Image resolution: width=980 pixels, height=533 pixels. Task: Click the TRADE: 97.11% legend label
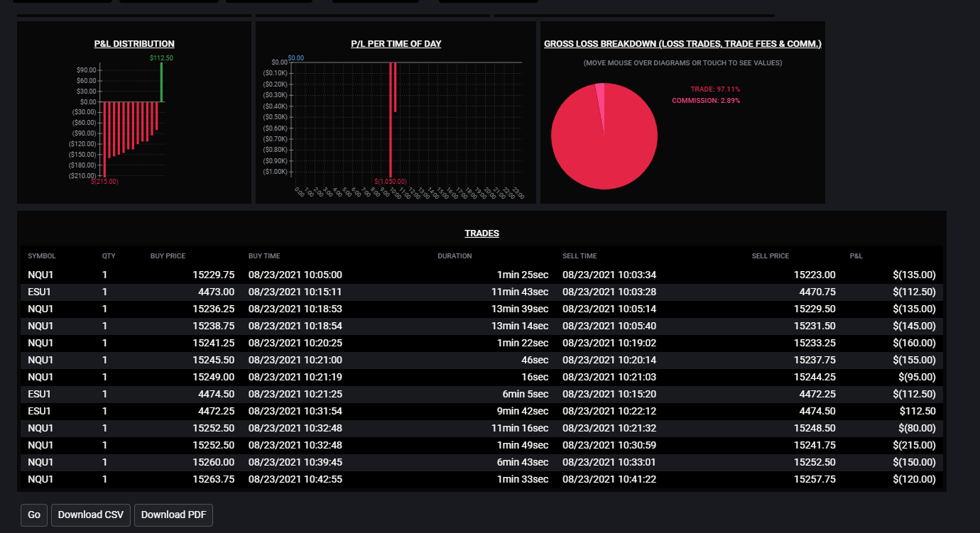[x=715, y=89]
